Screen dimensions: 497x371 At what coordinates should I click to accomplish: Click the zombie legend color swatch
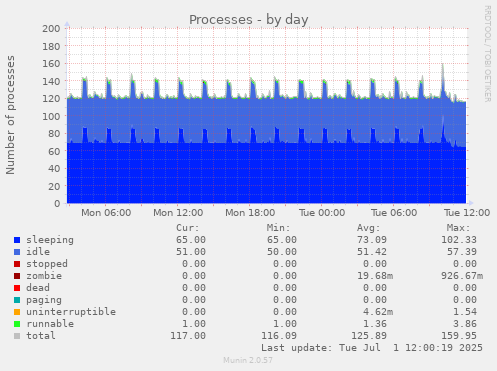(17, 276)
